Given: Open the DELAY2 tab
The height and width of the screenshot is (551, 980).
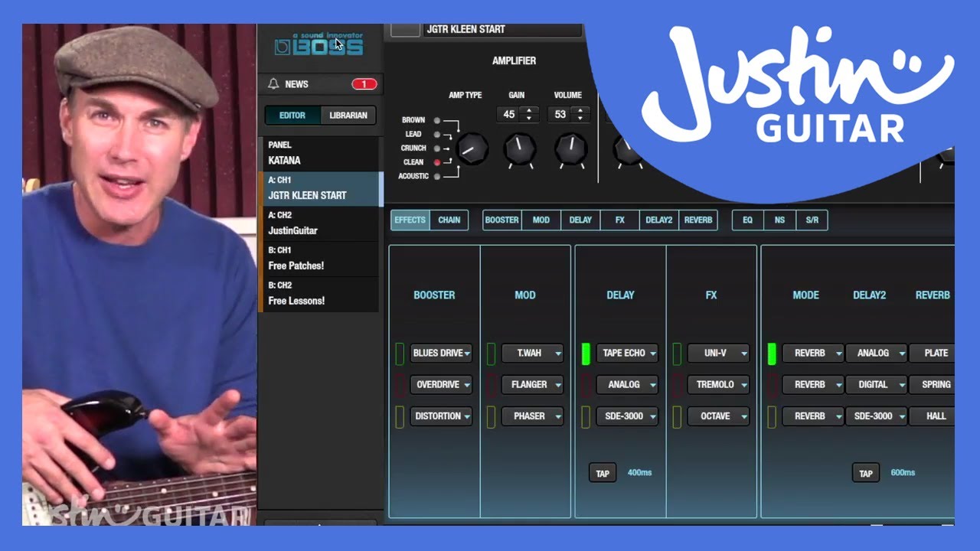Looking at the screenshot, I should (659, 220).
